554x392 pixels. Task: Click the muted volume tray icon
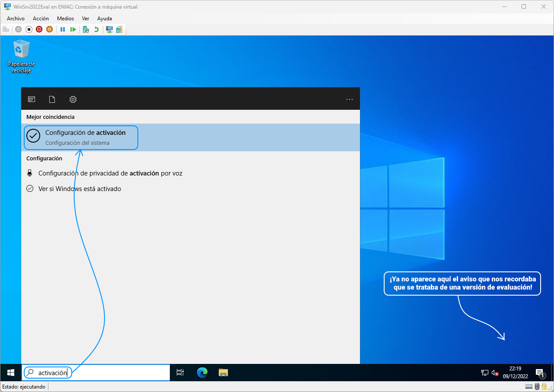click(495, 373)
